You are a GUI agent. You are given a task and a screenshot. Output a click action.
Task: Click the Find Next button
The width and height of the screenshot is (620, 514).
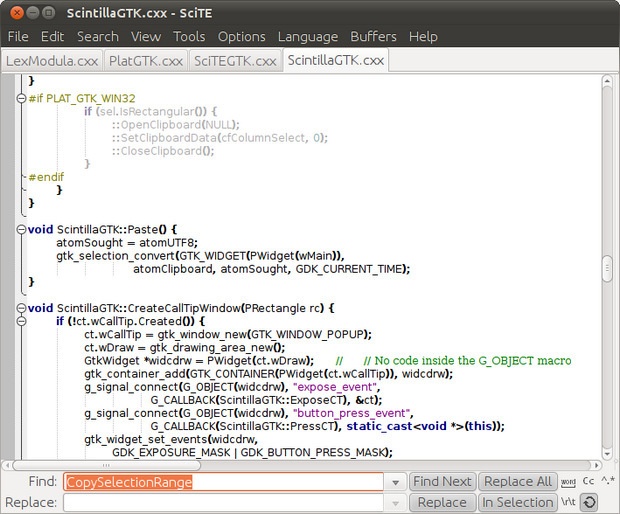coord(442,482)
